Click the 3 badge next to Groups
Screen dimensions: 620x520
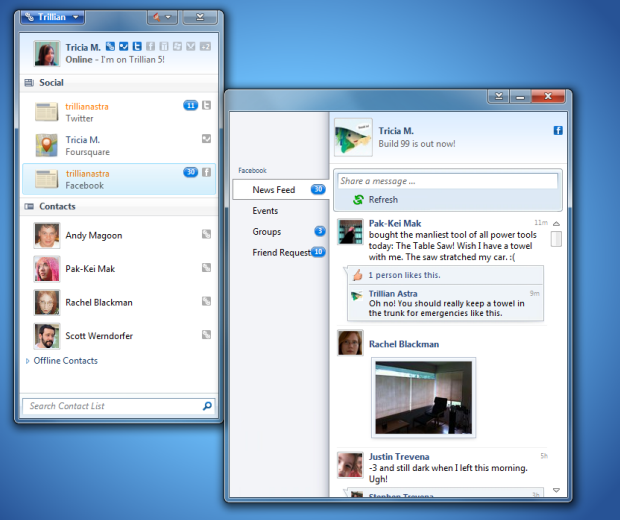[320, 231]
